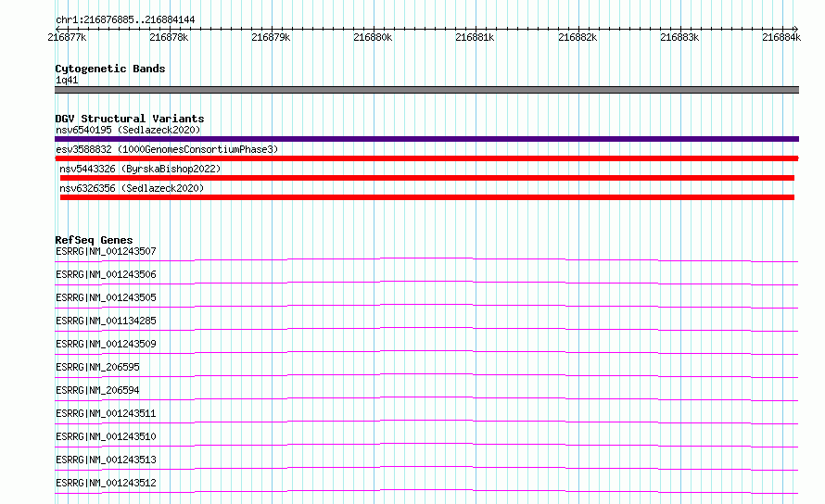Open transcript ESRRG|NM_001134285 label
825x504 pixels.
pyautogui.click(x=106, y=321)
